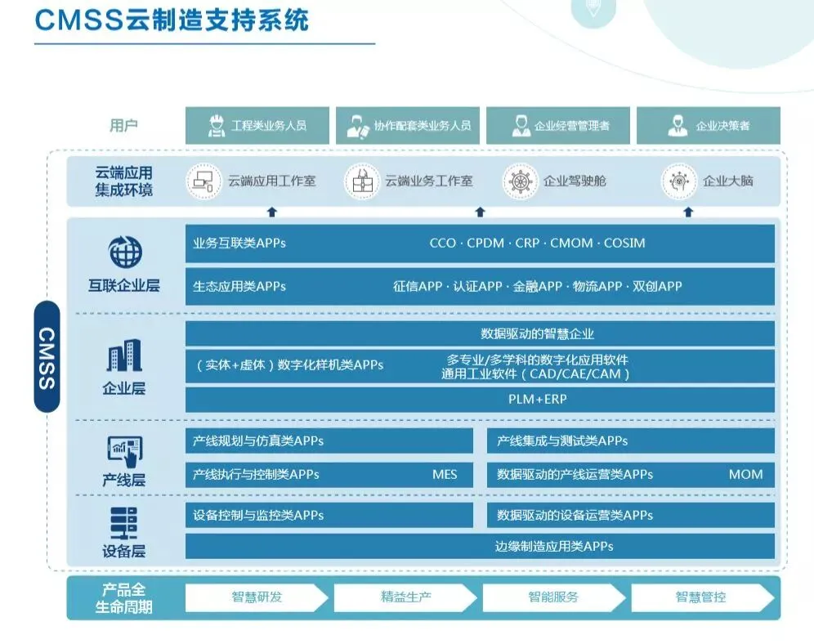Click the 征信APP · 认证APP · 金融APP text

point(477,287)
